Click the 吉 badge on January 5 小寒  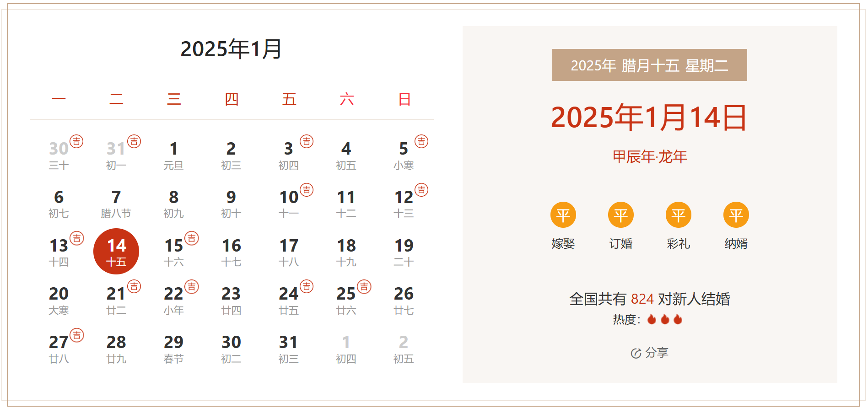coord(421,141)
